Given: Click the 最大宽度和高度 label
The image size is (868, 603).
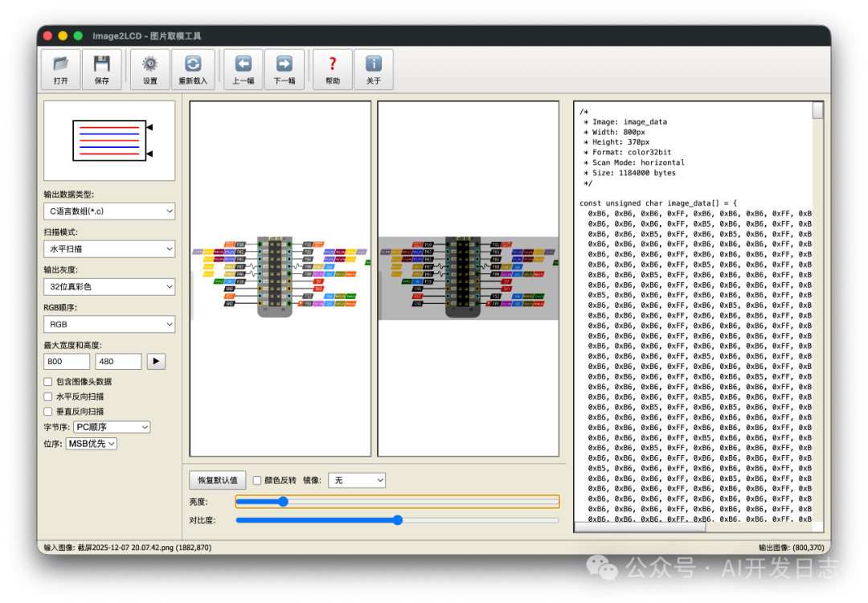Looking at the screenshot, I should (72, 345).
